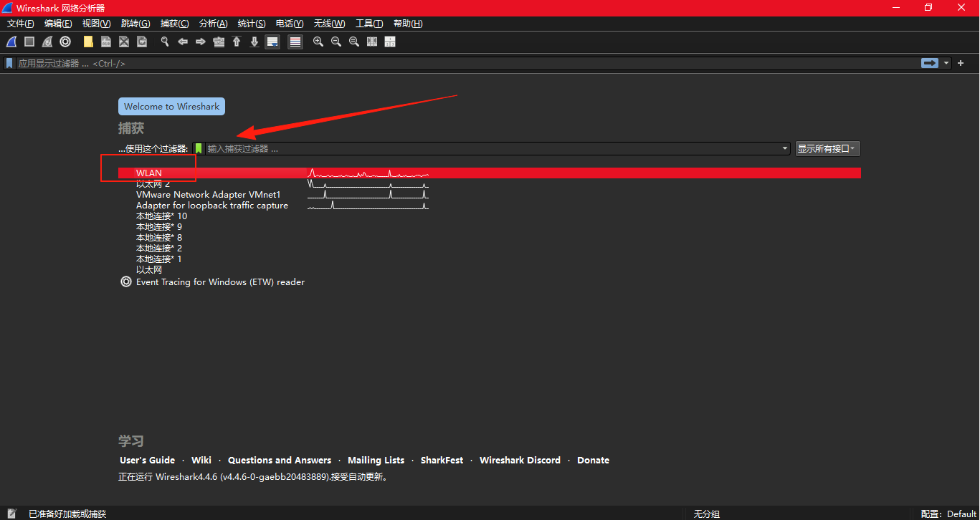
Task: Jump to the first packet icon
Action: (x=237, y=42)
